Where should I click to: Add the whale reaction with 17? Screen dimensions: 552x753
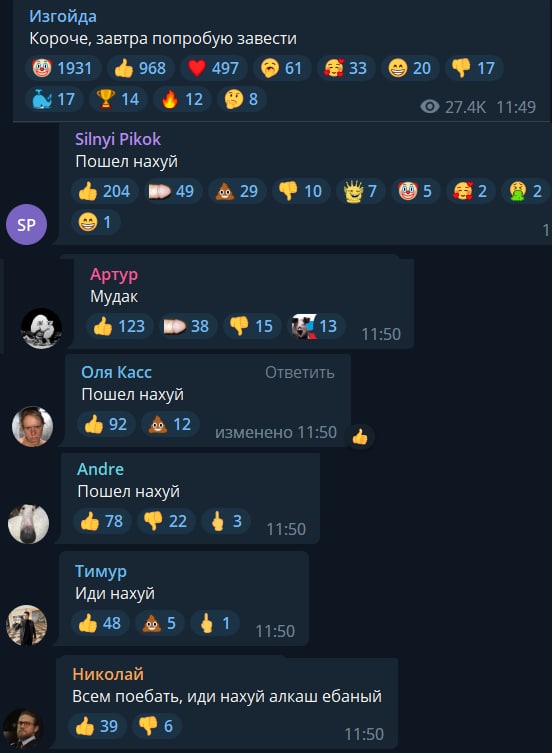[x=54, y=99]
